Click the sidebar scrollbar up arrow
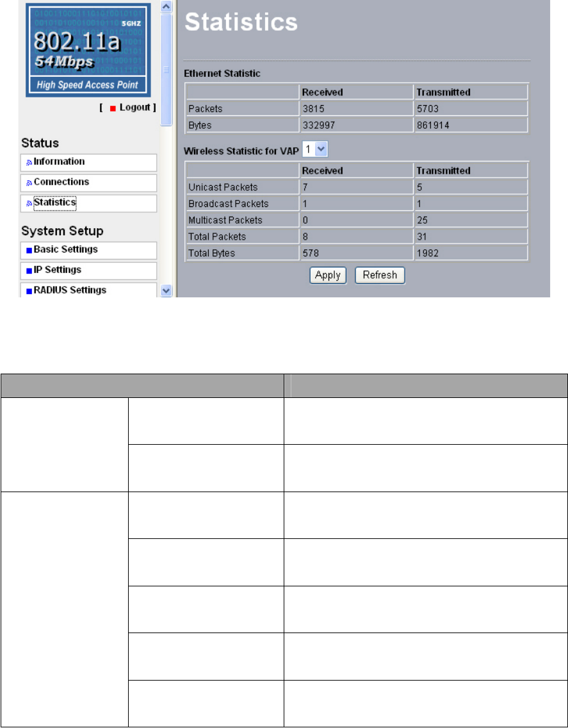 pyautogui.click(x=166, y=7)
